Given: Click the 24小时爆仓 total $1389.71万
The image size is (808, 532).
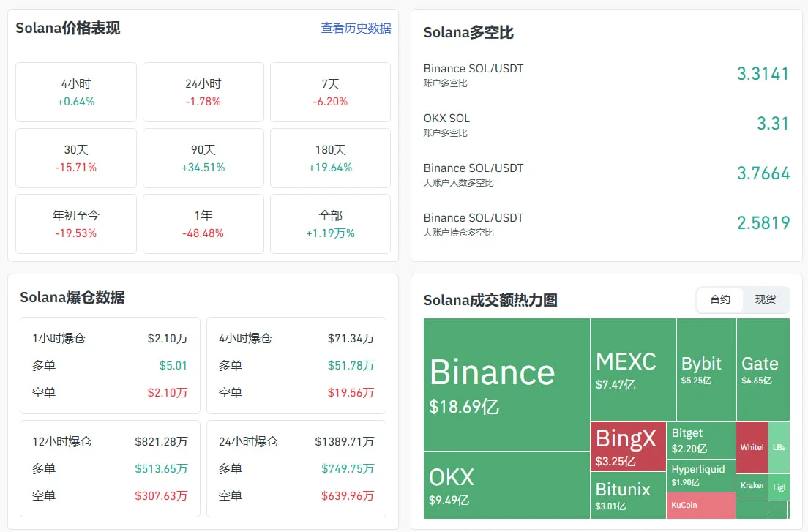Looking at the screenshot, I should pos(344,441).
